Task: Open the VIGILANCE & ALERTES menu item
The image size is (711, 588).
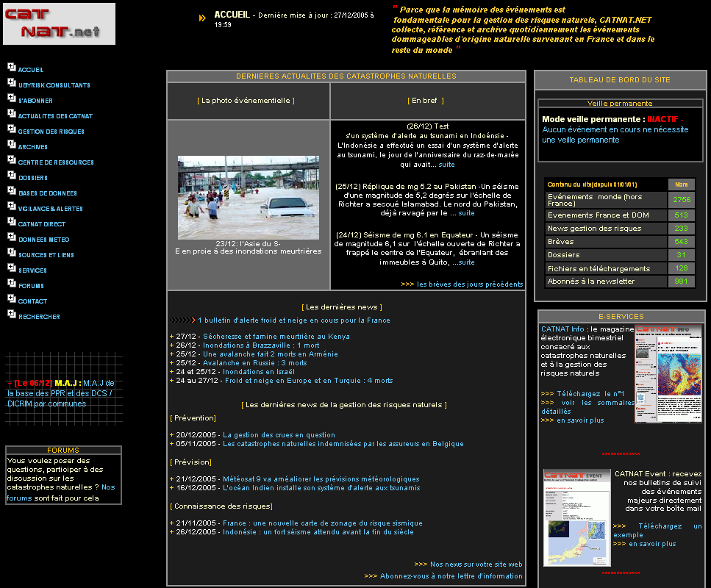Action: [50, 209]
